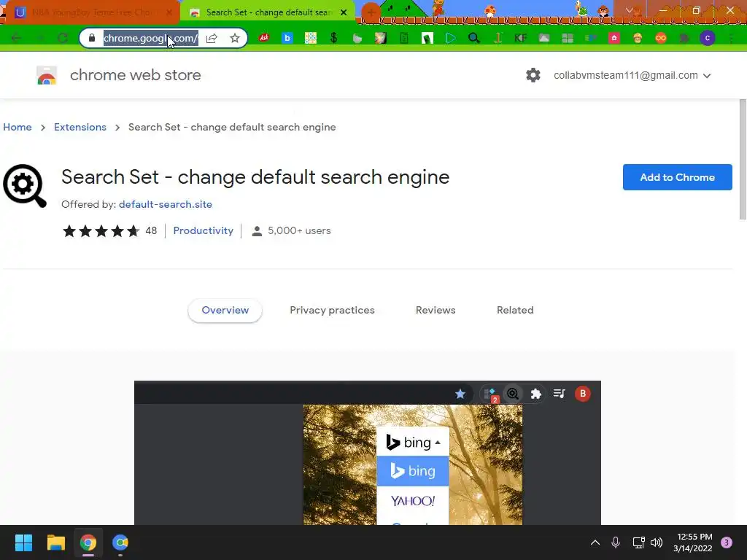Switch to the Reviews tab

point(436,310)
